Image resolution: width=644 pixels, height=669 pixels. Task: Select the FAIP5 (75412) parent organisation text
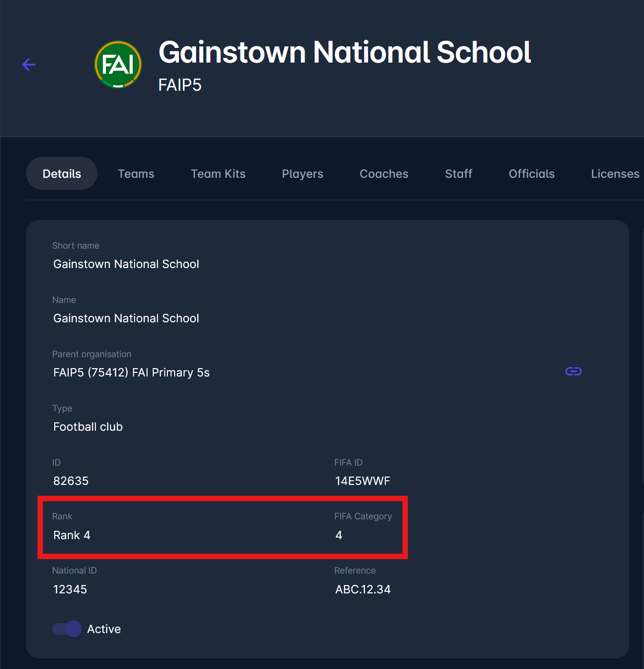131,373
